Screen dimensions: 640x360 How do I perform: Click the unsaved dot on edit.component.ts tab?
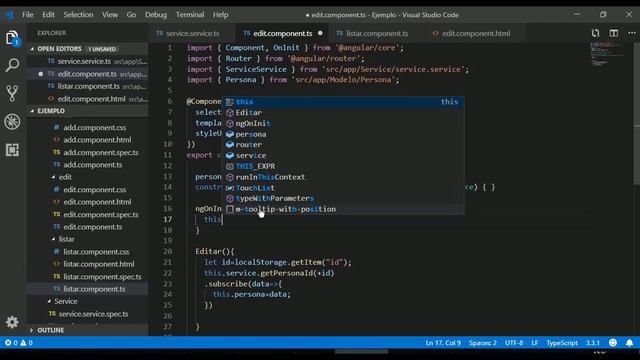[320, 33]
